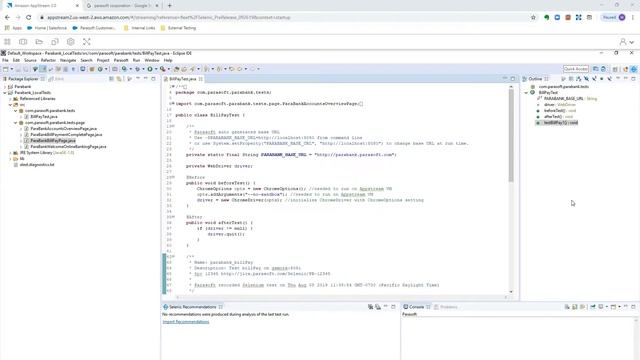Open the AppStream user profile menu
Viewport: 640px width, 360px height.
tap(626, 42)
